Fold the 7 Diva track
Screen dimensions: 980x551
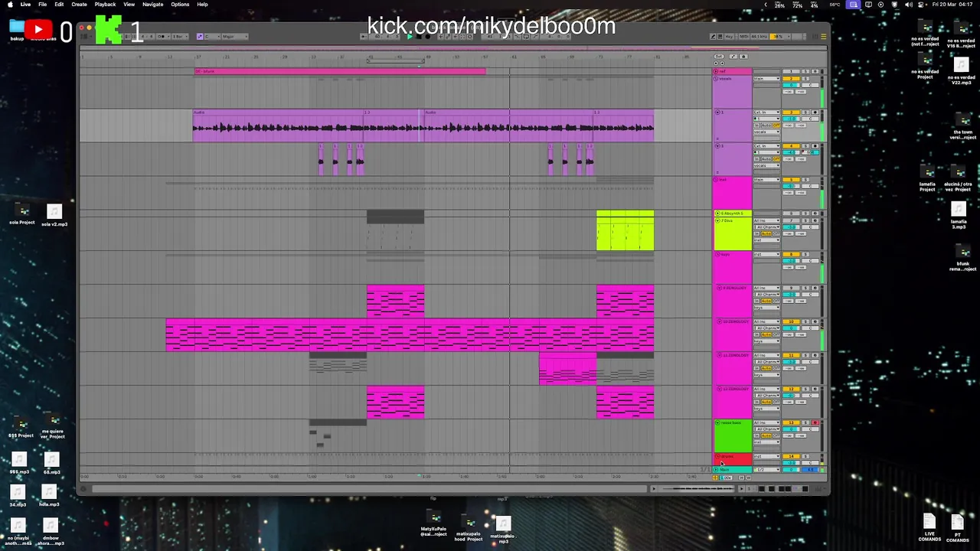click(717, 220)
